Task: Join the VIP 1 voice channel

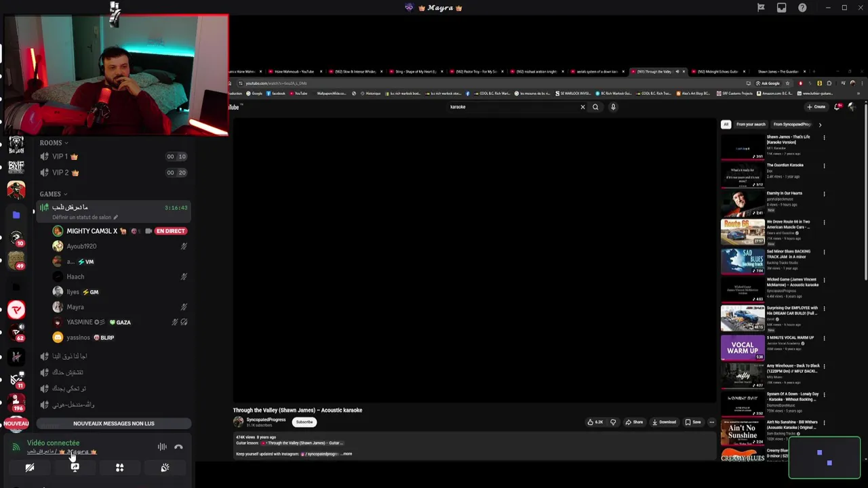Action: click(113, 157)
